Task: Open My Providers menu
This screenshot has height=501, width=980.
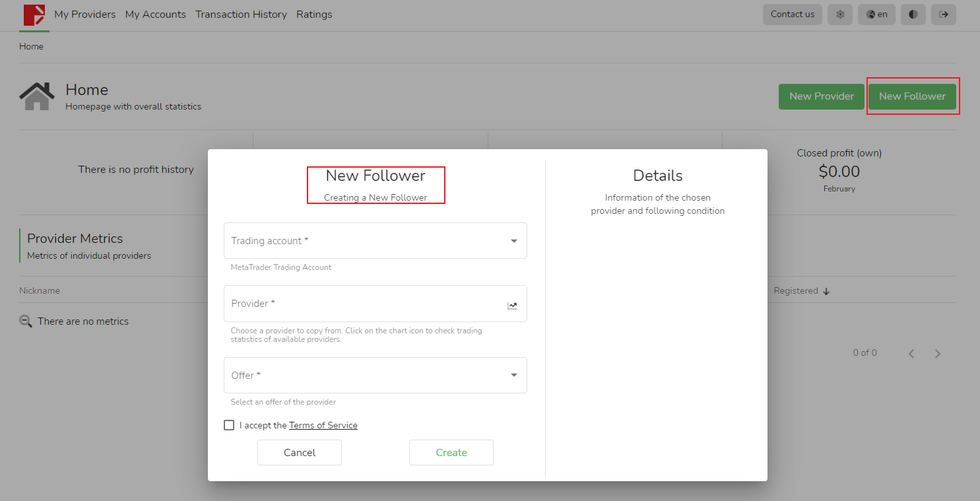Action: [84, 15]
